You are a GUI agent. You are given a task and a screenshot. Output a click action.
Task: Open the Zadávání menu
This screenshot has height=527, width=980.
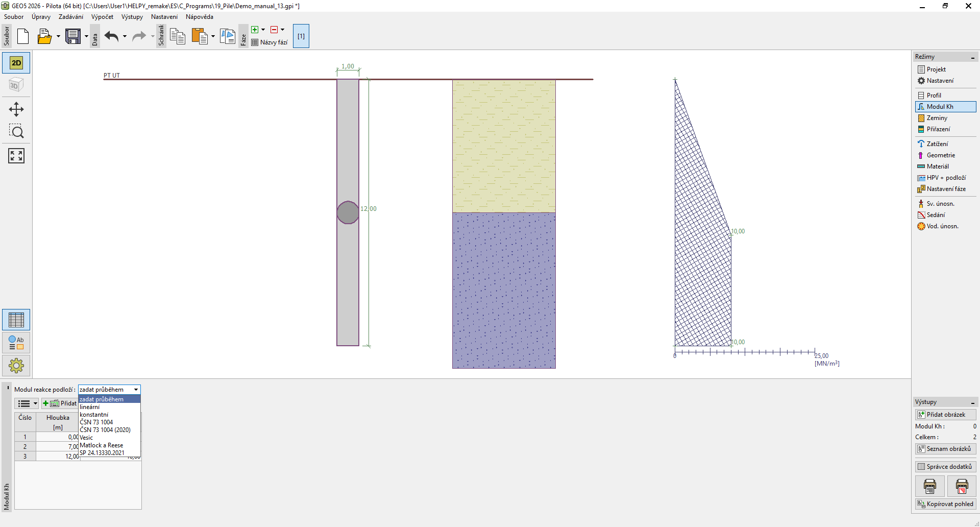point(70,17)
